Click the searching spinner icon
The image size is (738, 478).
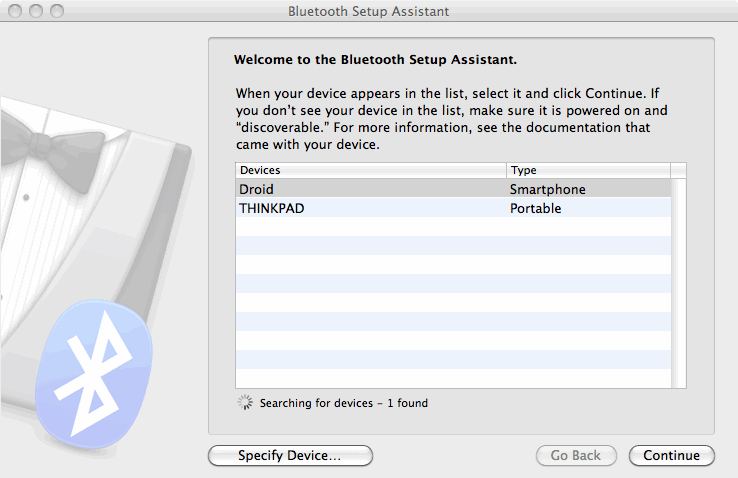(245, 403)
